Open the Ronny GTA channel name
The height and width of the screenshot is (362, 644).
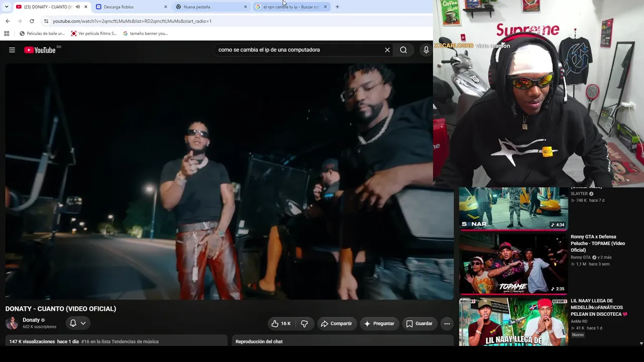tap(581, 257)
